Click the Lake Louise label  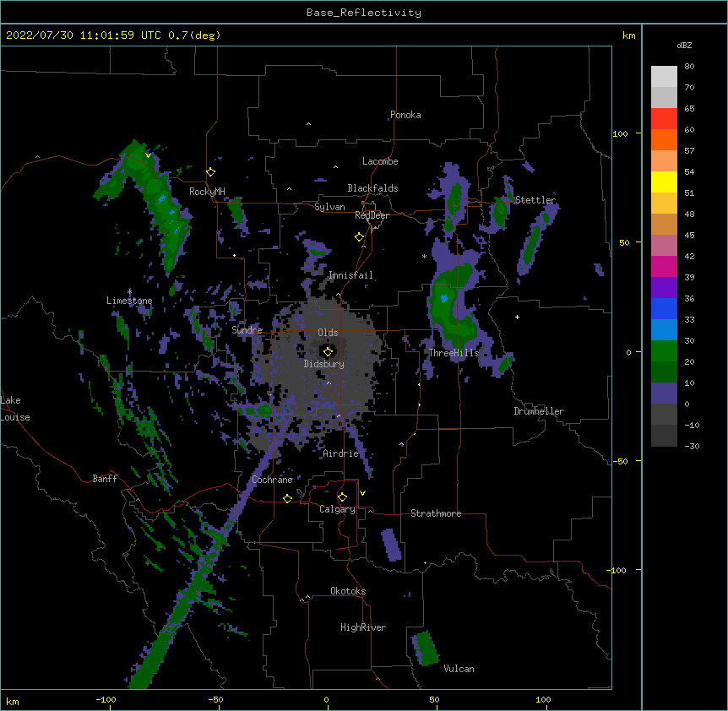(15, 409)
